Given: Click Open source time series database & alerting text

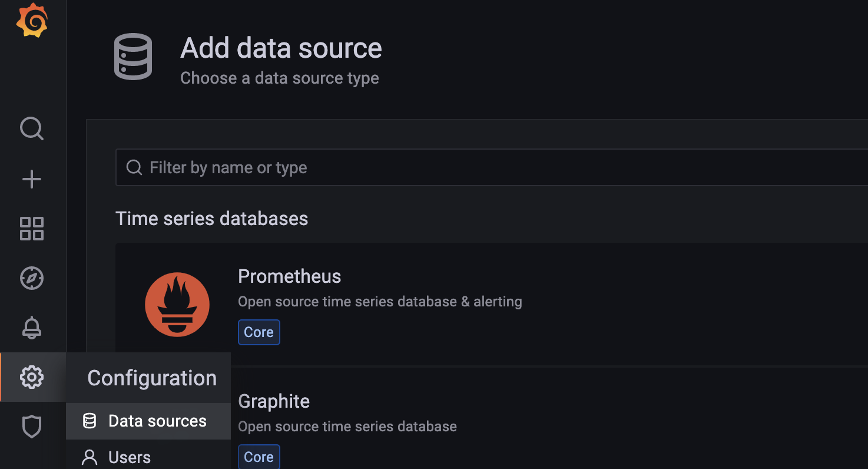Looking at the screenshot, I should tap(380, 302).
